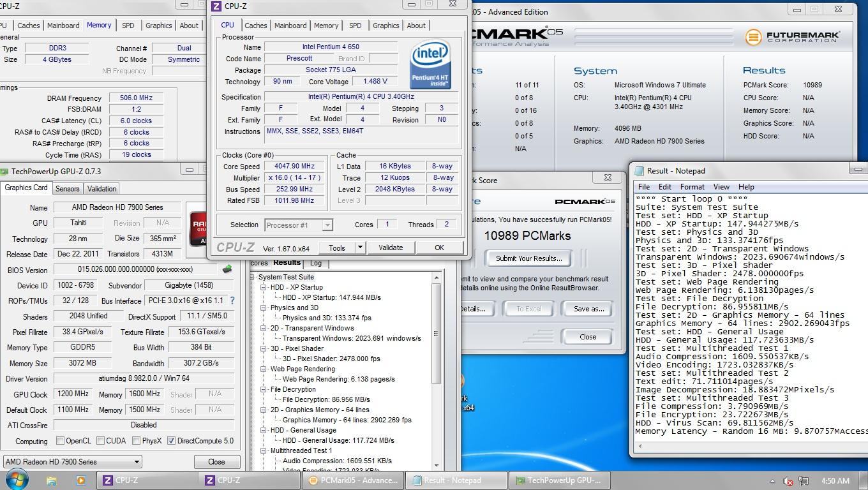
Task: Switch to the SPD tab in front CPU-Z
Action: pyautogui.click(x=355, y=26)
